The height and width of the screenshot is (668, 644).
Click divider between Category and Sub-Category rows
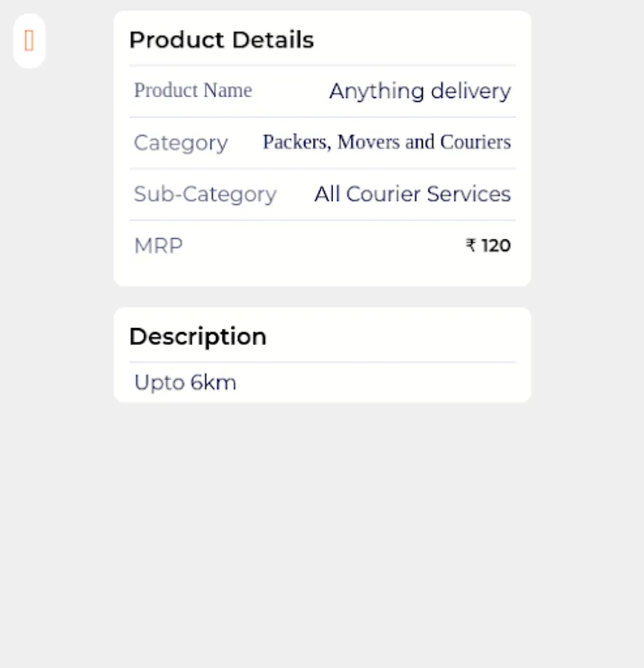(322, 168)
